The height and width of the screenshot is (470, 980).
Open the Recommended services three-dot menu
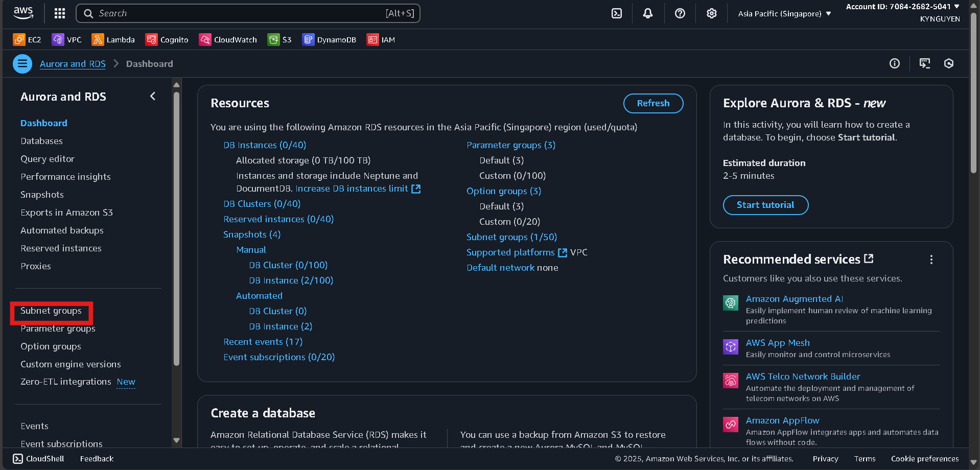tap(931, 260)
